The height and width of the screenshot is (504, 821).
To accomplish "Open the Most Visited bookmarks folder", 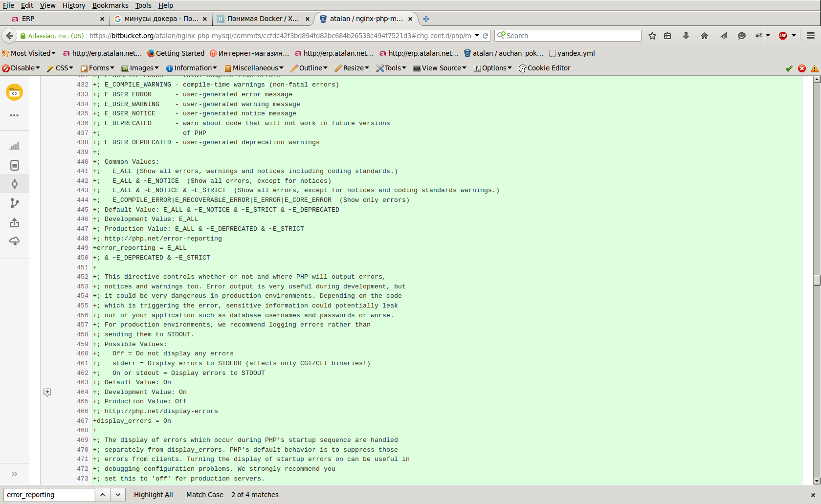I will (29, 53).
